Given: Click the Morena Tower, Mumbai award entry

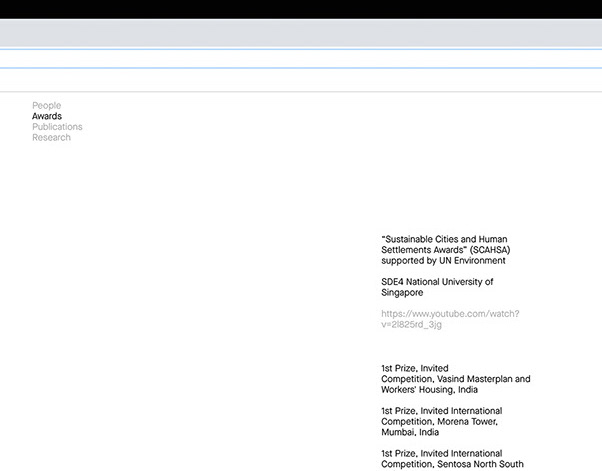Looking at the screenshot, I should click(442, 421).
